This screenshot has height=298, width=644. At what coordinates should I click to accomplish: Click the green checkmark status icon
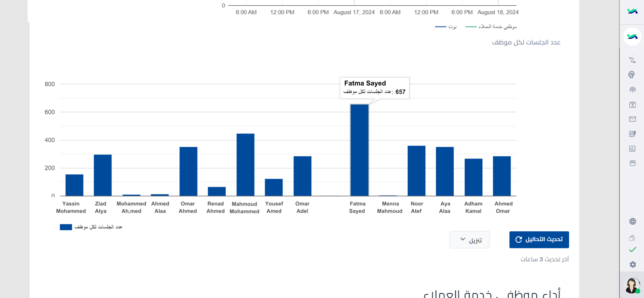pos(633,250)
